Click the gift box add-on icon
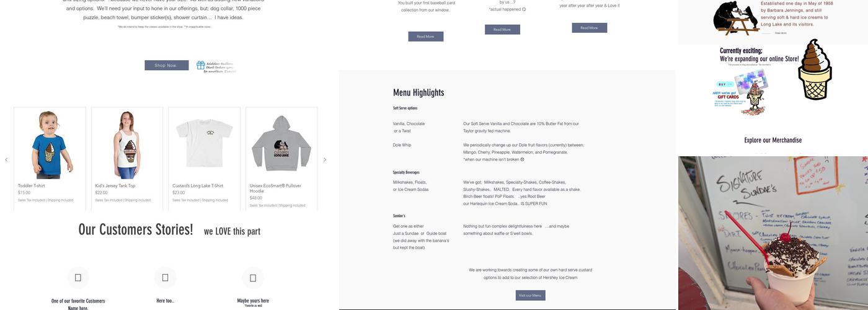Viewport: 868px width, 310px height. (201, 65)
